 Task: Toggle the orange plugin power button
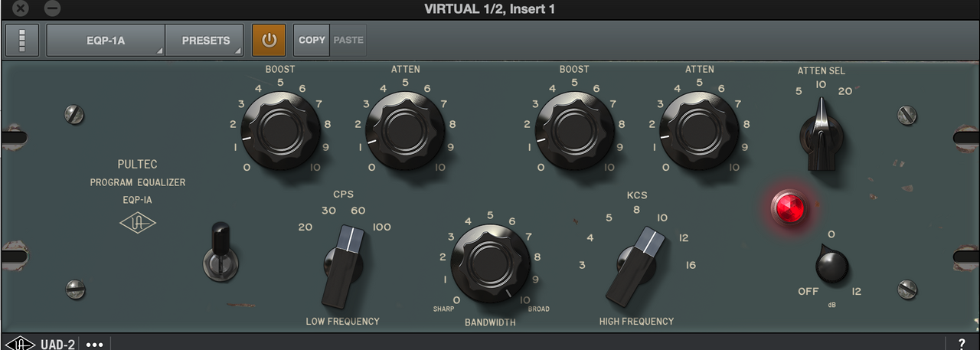point(269,41)
